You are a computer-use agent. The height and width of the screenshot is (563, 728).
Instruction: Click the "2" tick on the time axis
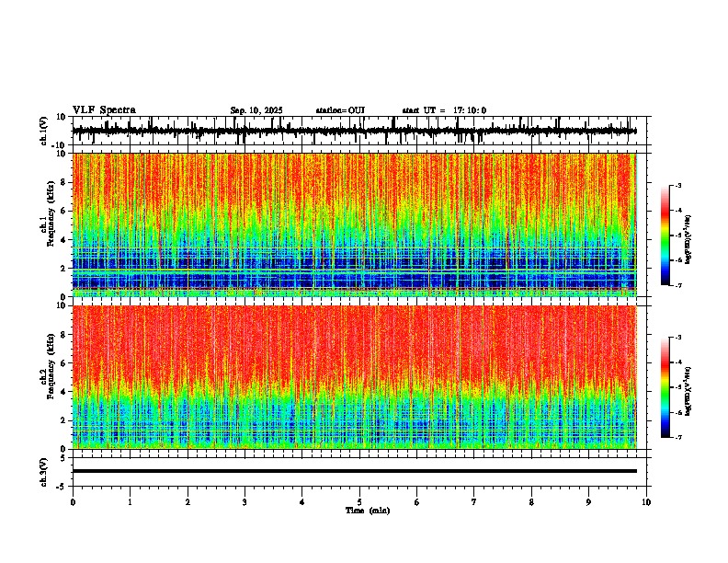188,502
